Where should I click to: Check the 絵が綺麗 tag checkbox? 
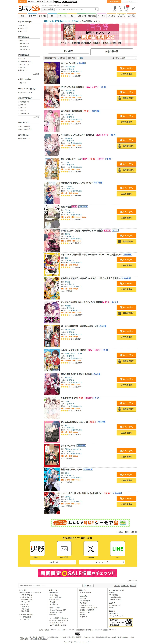click(x=19, y=102)
